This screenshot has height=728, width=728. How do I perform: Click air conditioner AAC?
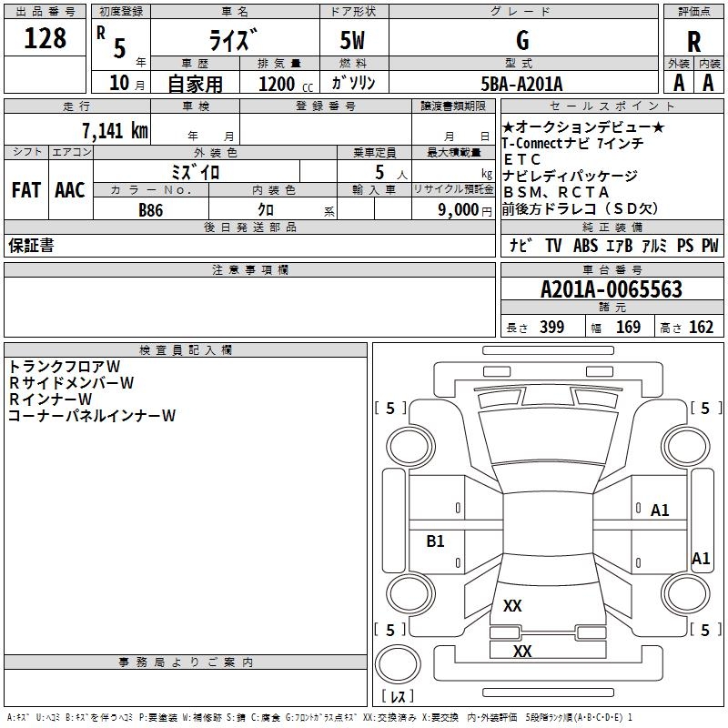tap(70, 190)
